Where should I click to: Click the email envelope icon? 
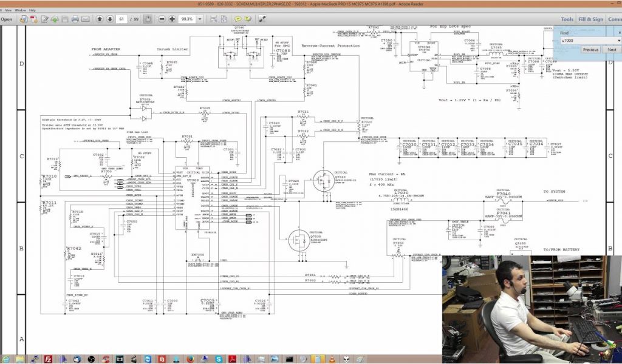tap(86, 19)
